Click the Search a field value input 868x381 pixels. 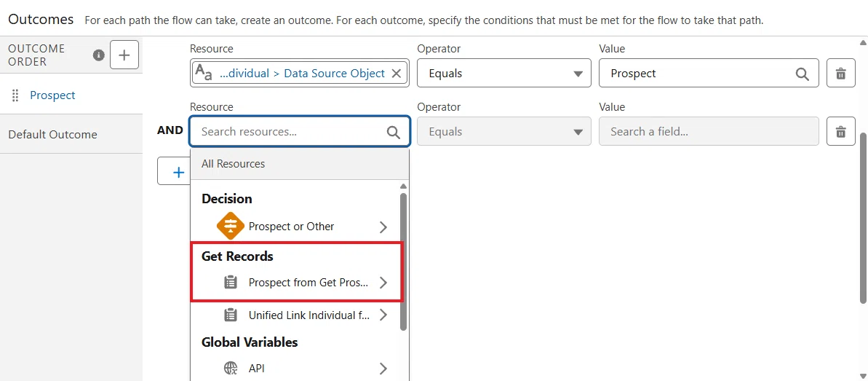click(709, 131)
